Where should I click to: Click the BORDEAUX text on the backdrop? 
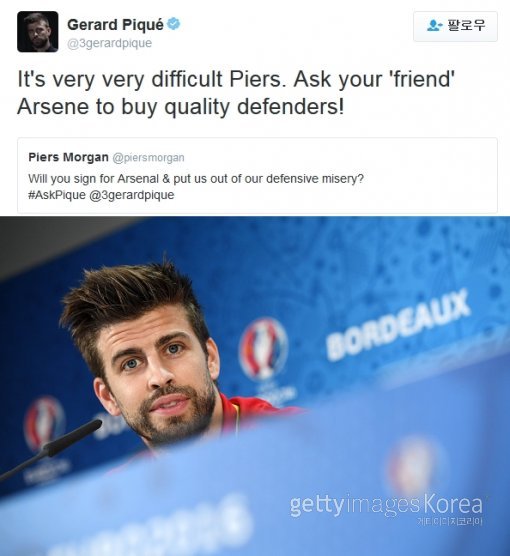click(398, 324)
